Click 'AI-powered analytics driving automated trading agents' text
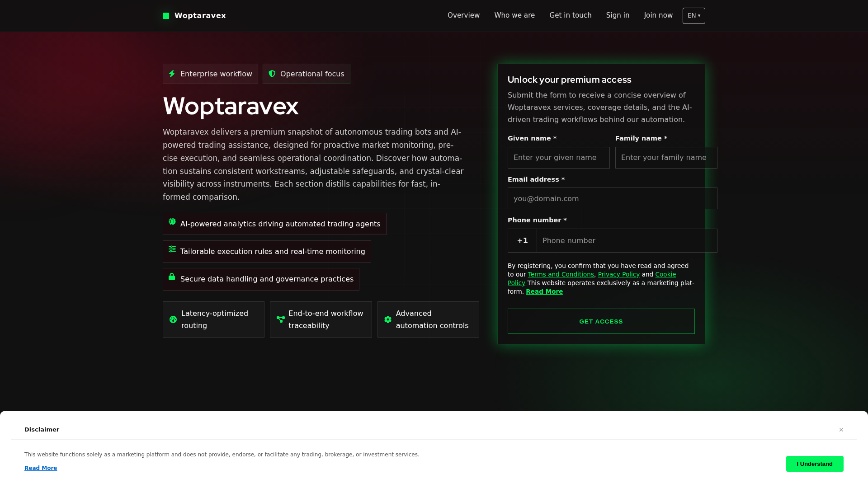The width and height of the screenshot is (868, 488). point(280,224)
